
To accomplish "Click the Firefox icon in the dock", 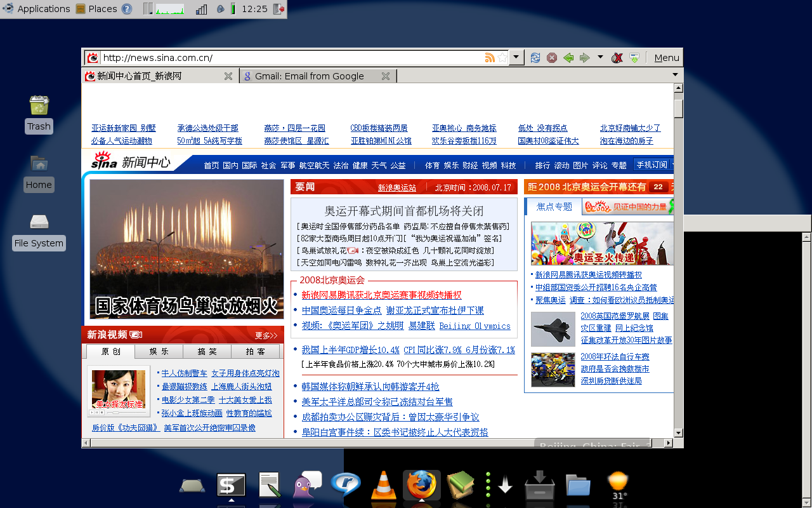I will pos(422,485).
